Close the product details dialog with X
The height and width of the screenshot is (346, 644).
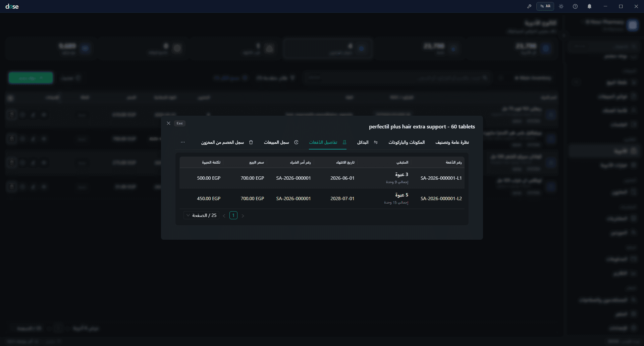(169, 123)
